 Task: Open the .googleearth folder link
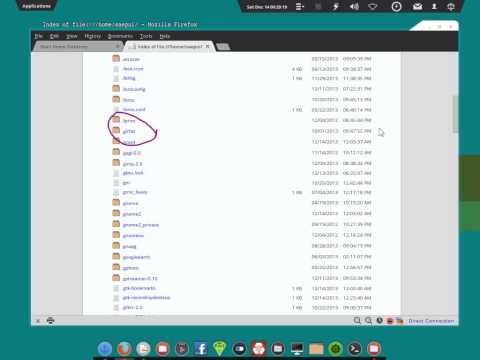pos(136,257)
